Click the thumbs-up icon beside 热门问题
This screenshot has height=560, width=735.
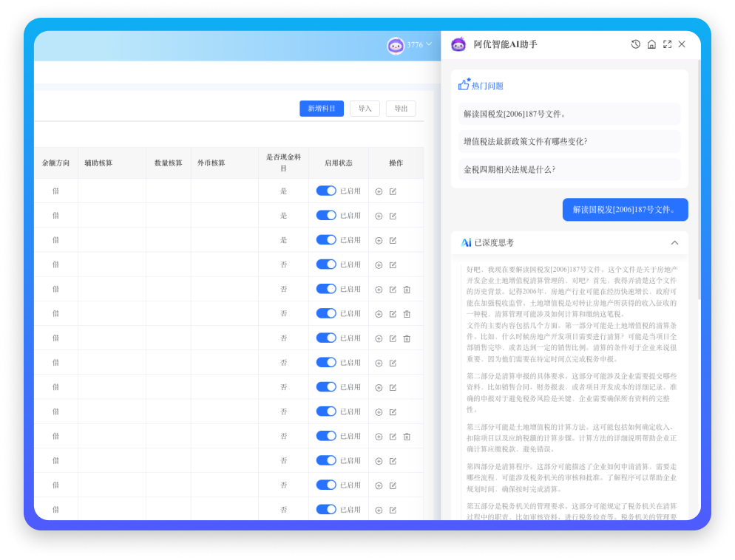click(x=464, y=85)
